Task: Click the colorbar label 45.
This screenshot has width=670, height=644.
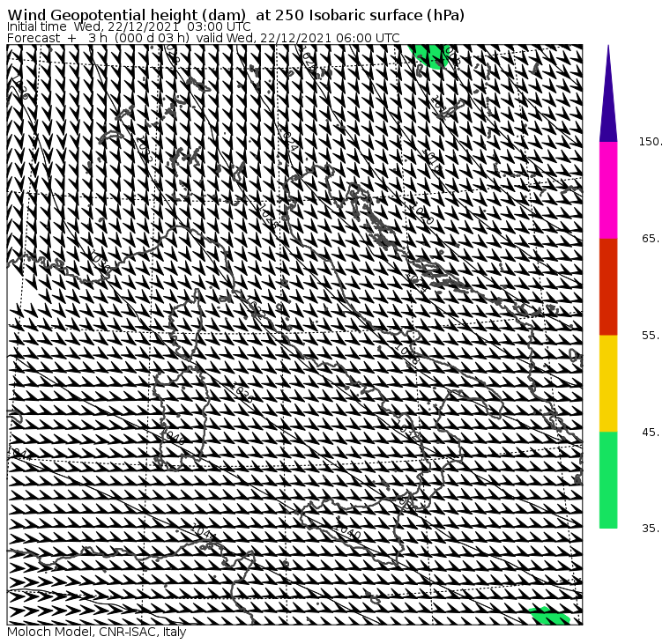Action: (x=651, y=433)
